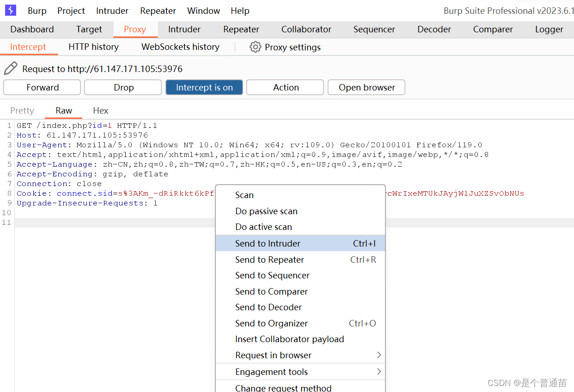This screenshot has height=392, width=574.
Task: Switch to the Dashboard tab
Action: tap(32, 29)
